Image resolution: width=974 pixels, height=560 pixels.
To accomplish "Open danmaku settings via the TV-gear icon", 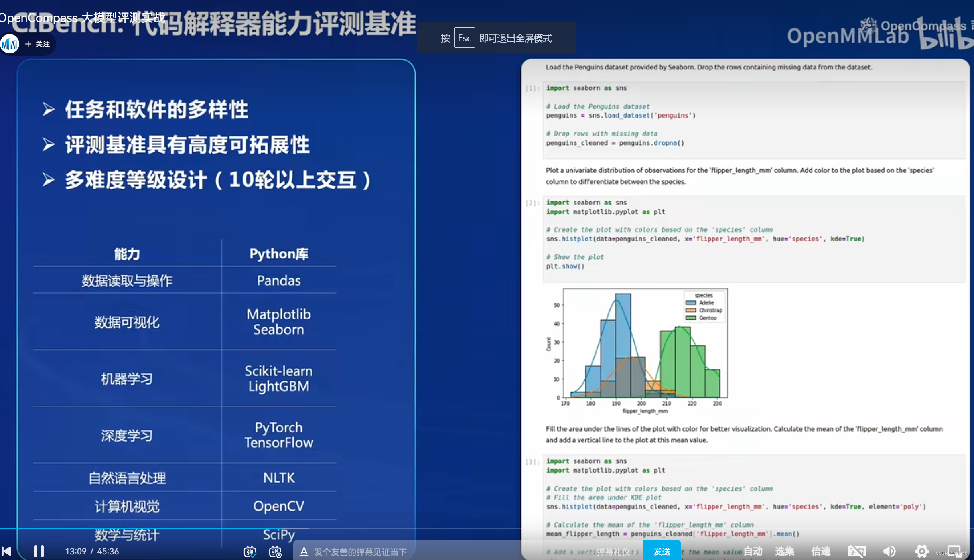I will click(275, 552).
